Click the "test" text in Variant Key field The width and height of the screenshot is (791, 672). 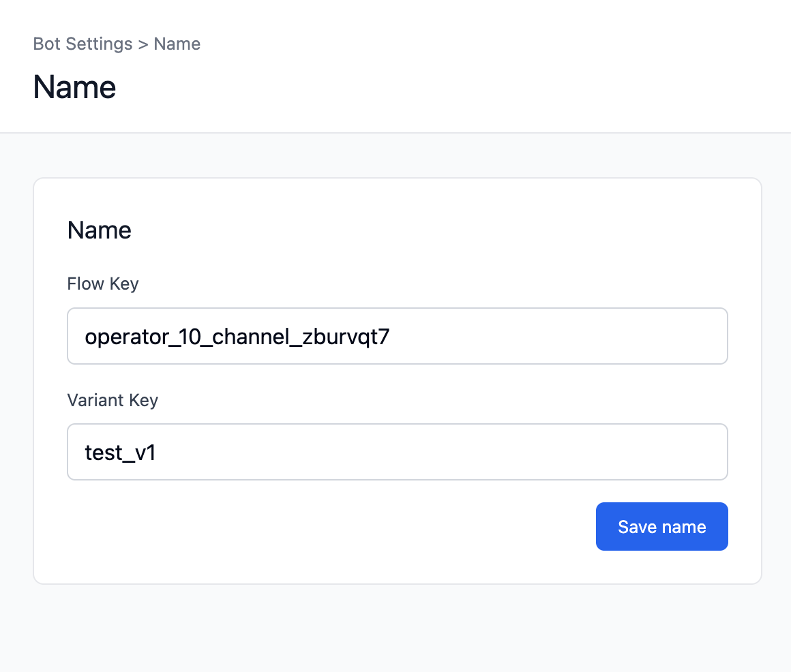click(x=104, y=453)
